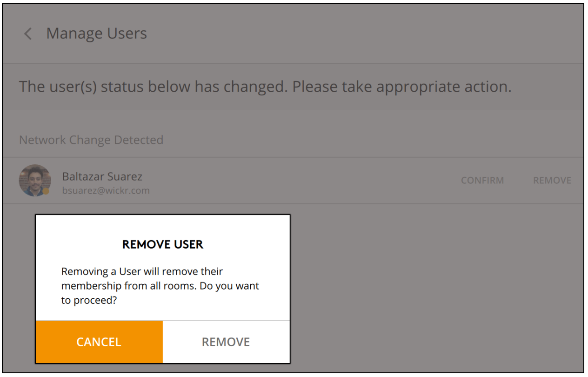
Task: Open Baltazar Suarez's profile photo
Action: (35, 180)
